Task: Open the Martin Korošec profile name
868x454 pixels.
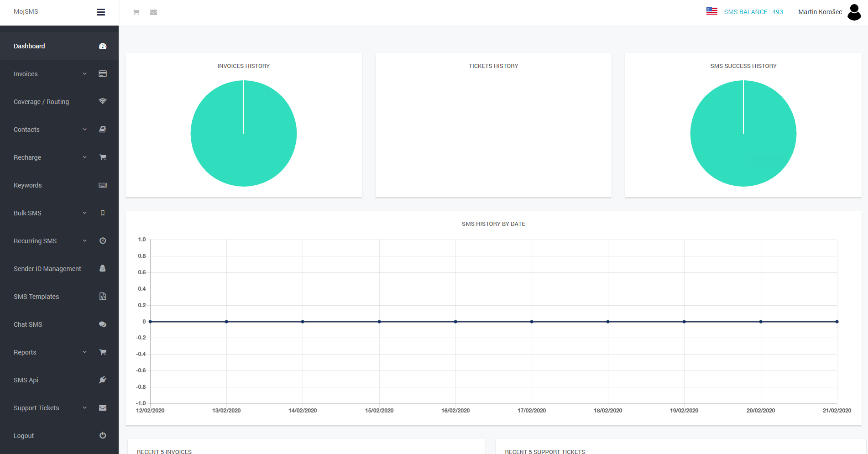Action: click(x=820, y=12)
